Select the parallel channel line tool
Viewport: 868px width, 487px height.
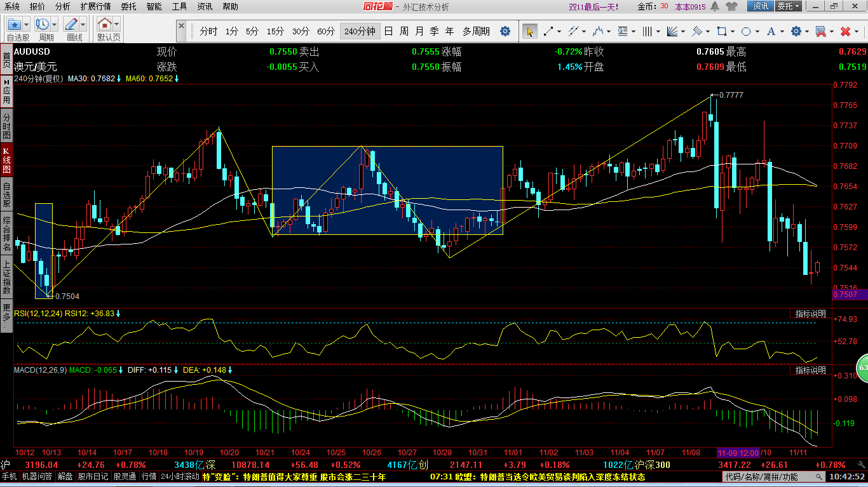click(573, 31)
